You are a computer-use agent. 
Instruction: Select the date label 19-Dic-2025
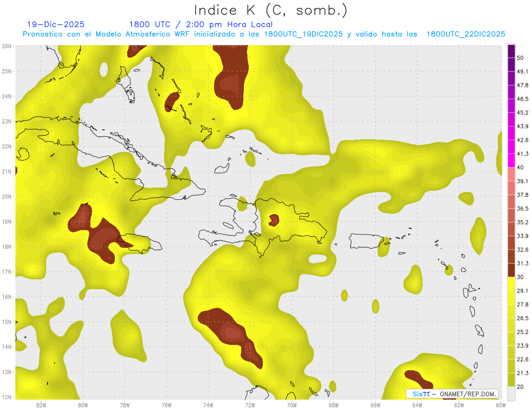point(56,24)
